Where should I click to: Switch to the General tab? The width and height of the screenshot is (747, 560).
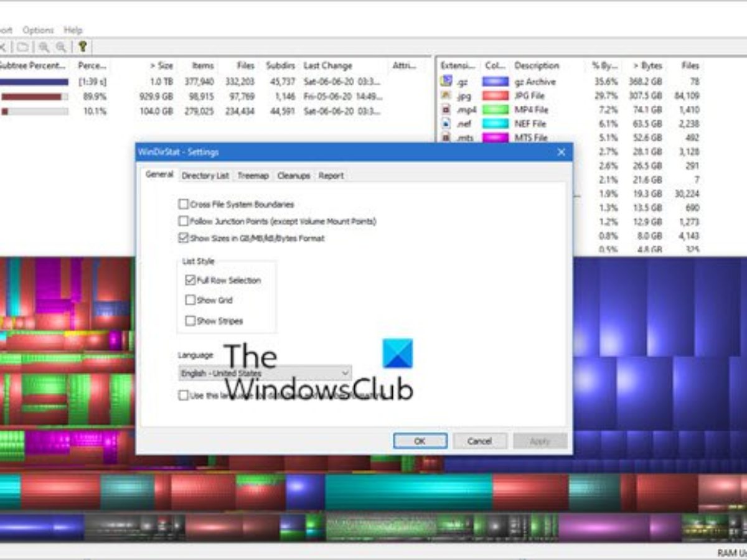[159, 175]
